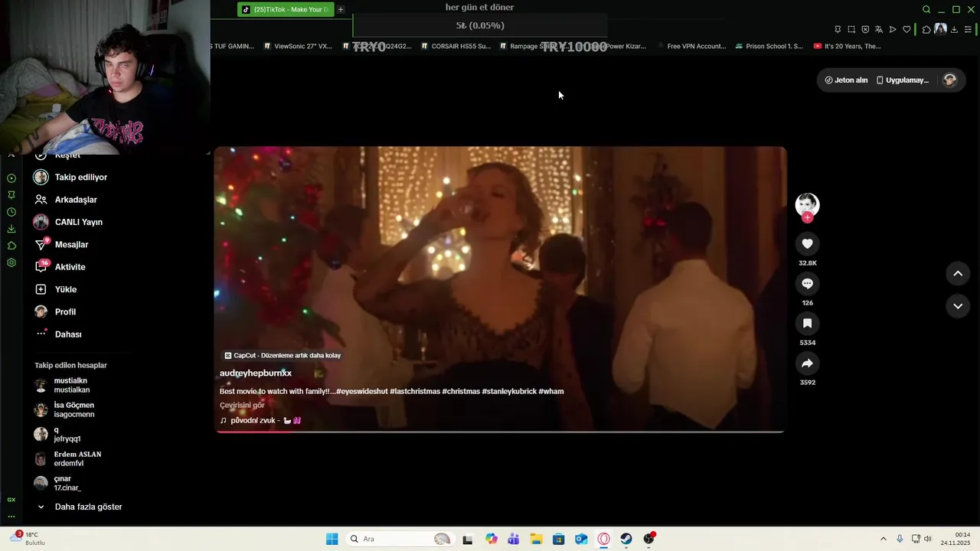
Task: Open a new tab with plus button
Action: [341, 9]
